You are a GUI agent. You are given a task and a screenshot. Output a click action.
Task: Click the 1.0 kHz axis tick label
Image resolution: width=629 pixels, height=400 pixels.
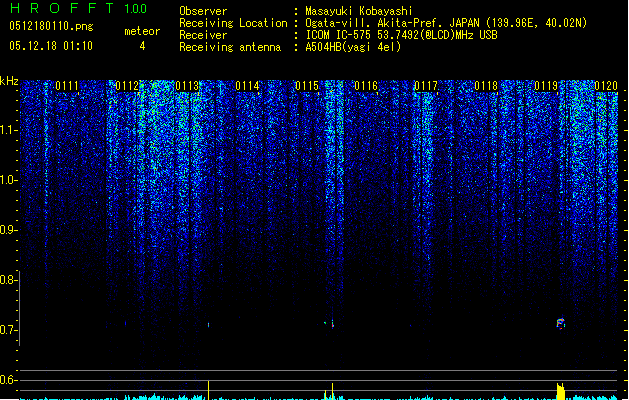(x=8, y=180)
